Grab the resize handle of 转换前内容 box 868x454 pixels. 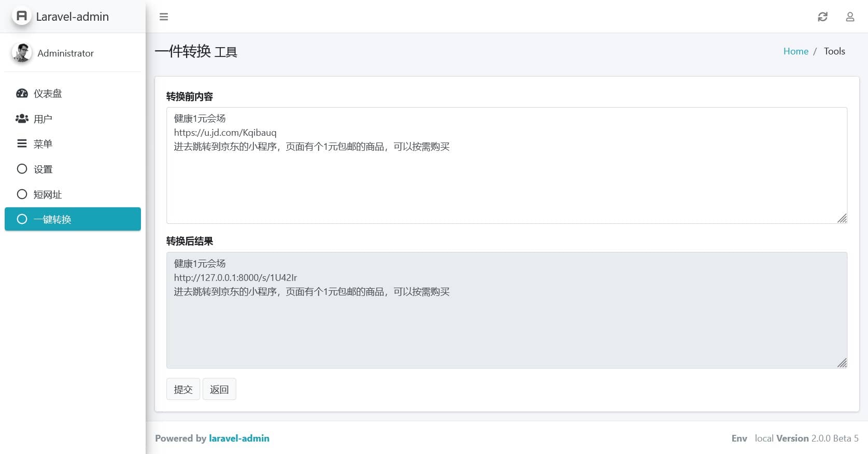point(842,218)
